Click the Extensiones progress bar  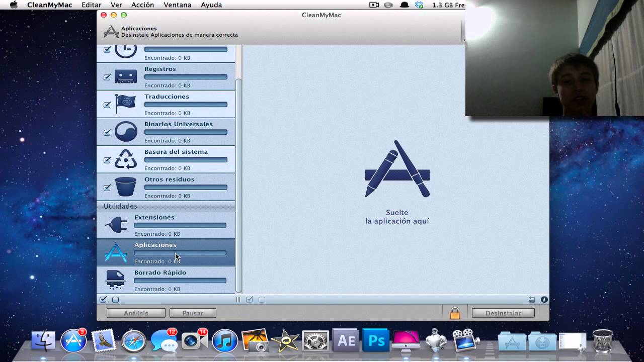[x=180, y=225]
